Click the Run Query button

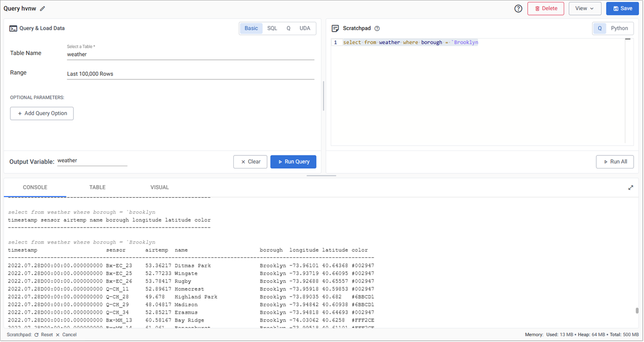pos(293,161)
